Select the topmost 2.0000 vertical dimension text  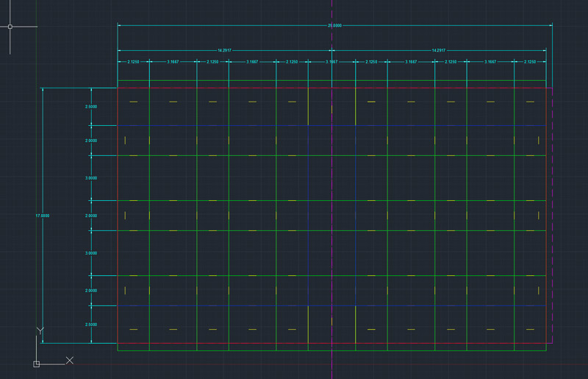tap(91, 141)
